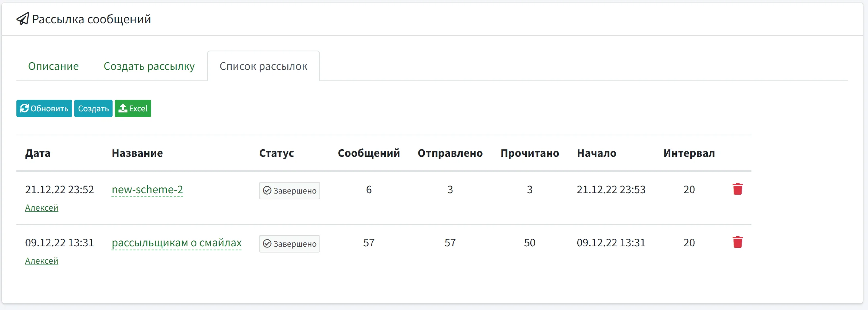Select the Список рассылок tab
868x310 pixels.
(x=263, y=66)
